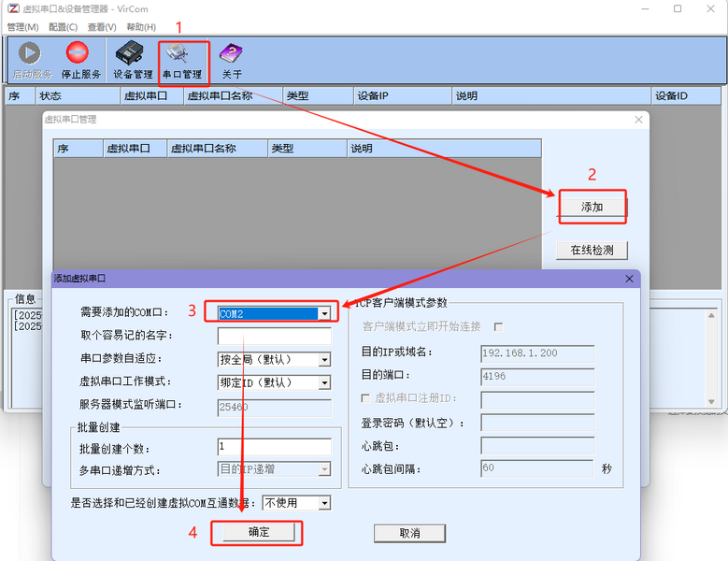Click the 虚拟串口注册ID text field
The image size is (728, 561).
coord(537,399)
